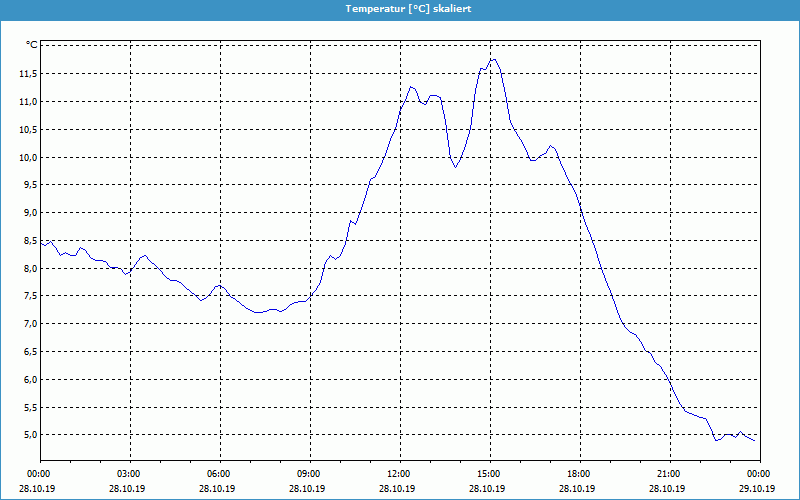This screenshot has width=800, height=500.
Task: Click the curve dip between 12:00 and 15:00
Action: [455, 166]
